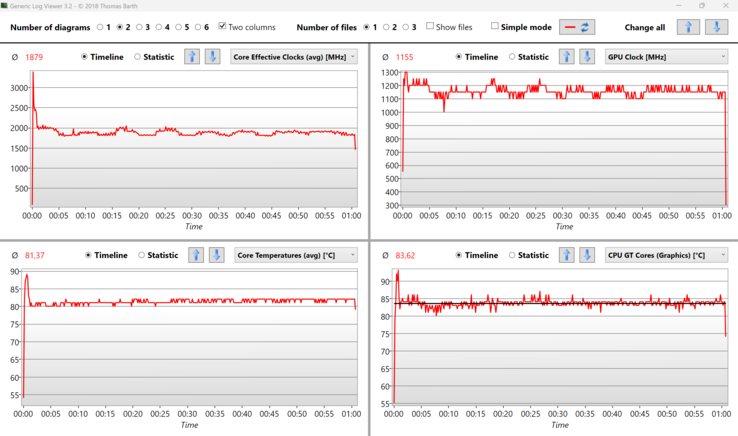The image size is (738, 436).
Task: Select Statistic view for Core Effective Clocks chart
Action: tap(138, 57)
